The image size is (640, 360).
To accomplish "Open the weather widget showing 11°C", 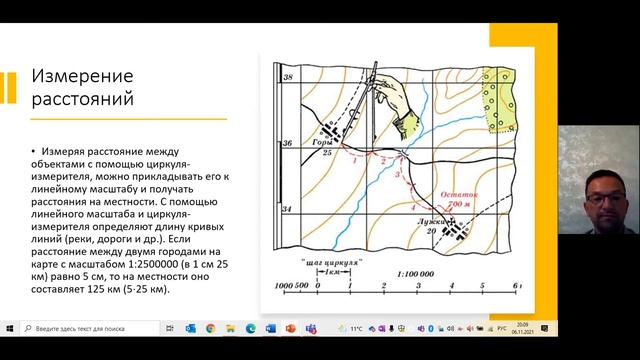I will point(350,329).
